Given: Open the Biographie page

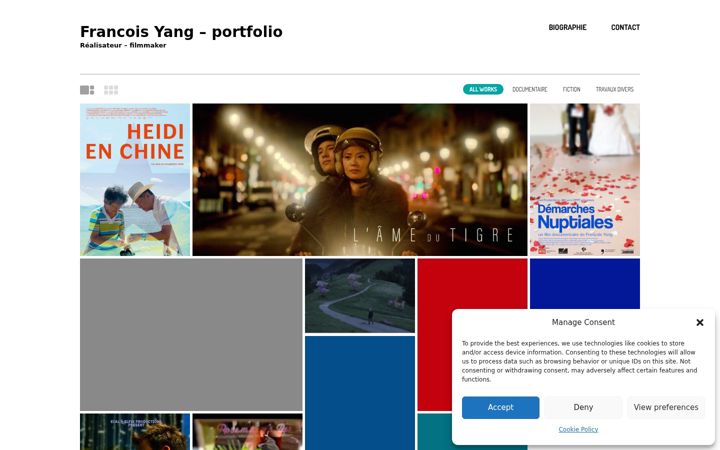Looking at the screenshot, I should 568,28.
